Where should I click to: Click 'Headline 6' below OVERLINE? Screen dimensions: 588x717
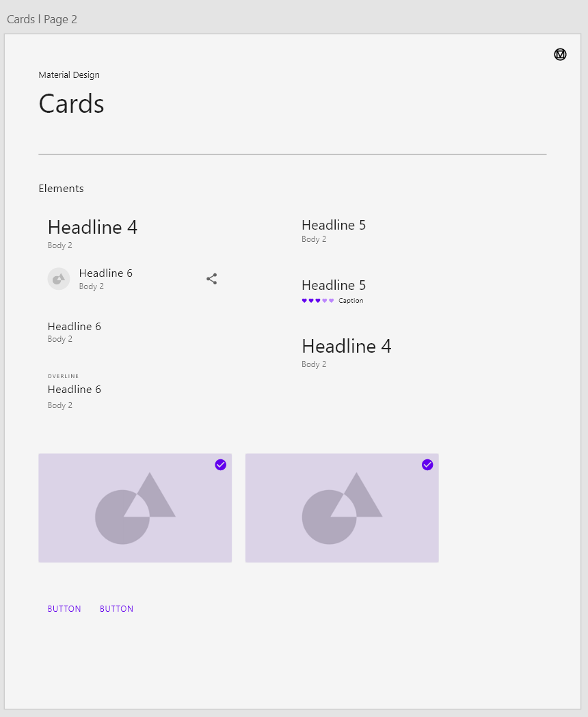point(74,389)
